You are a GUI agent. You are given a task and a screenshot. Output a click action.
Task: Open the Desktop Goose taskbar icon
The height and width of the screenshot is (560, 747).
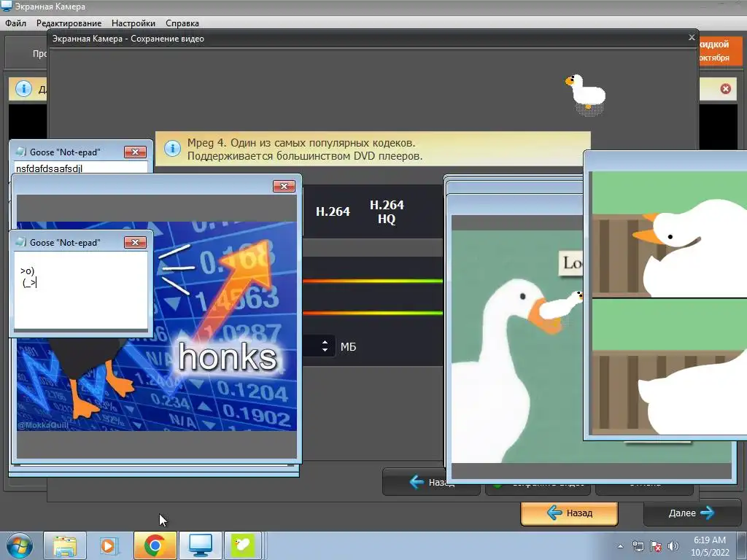(243, 545)
